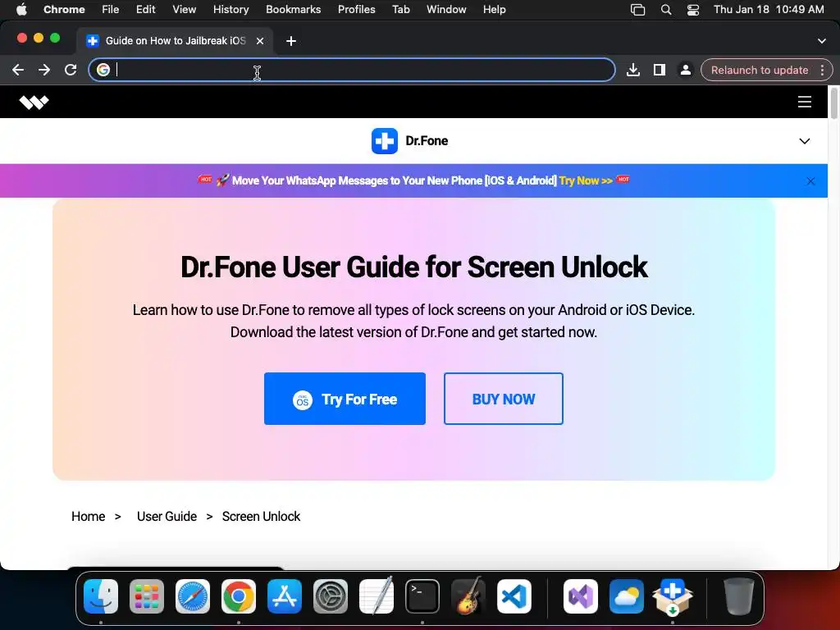Viewport: 840px width, 630px height.
Task: Open the View menu
Action: [x=185, y=10]
